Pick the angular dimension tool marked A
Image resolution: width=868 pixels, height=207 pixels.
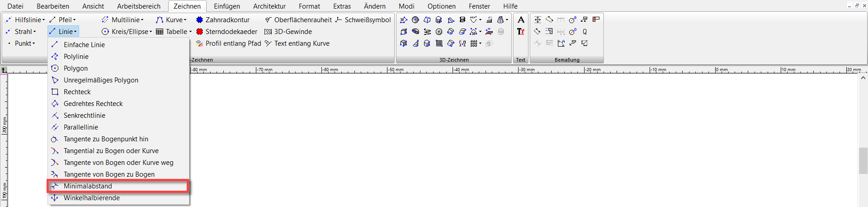click(561, 43)
